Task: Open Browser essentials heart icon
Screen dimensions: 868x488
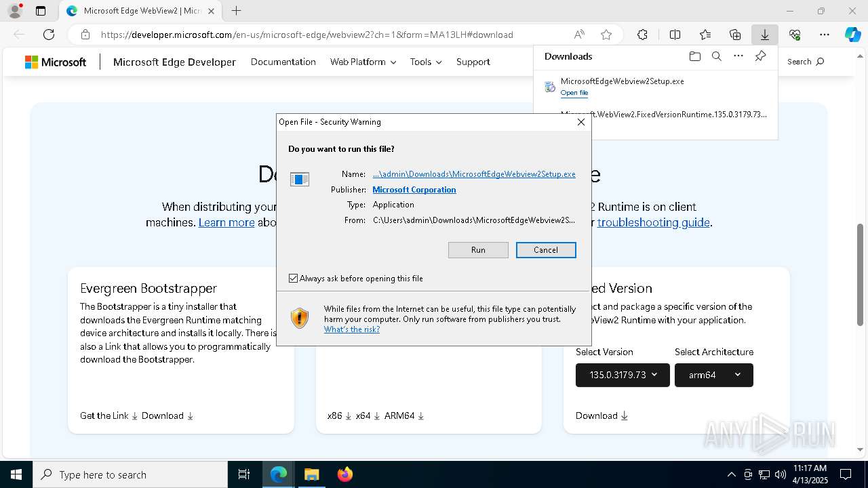Action: (x=795, y=35)
